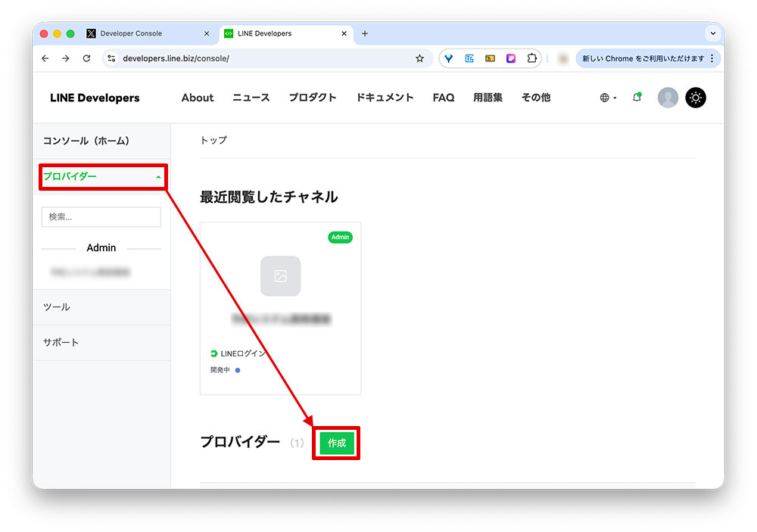Click the LINE Developers logo

pos(94,98)
